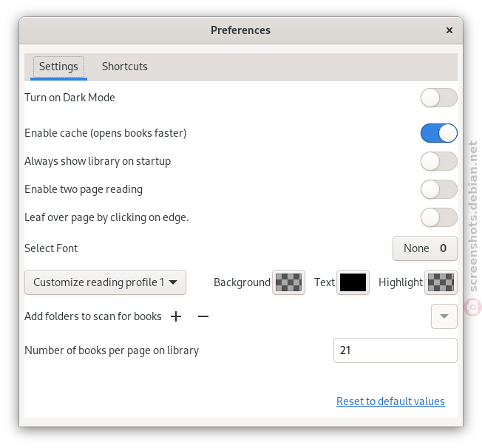This screenshot has height=448, width=482.
Task: Switch to the Shortcuts tab
Action: tap(124, 67)
